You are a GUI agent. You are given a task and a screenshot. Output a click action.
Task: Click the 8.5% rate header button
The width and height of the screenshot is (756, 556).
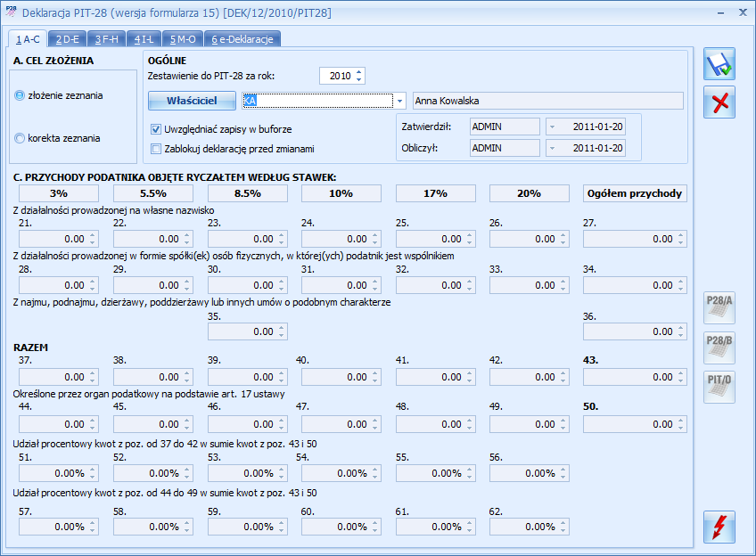[x=248, y=193]
